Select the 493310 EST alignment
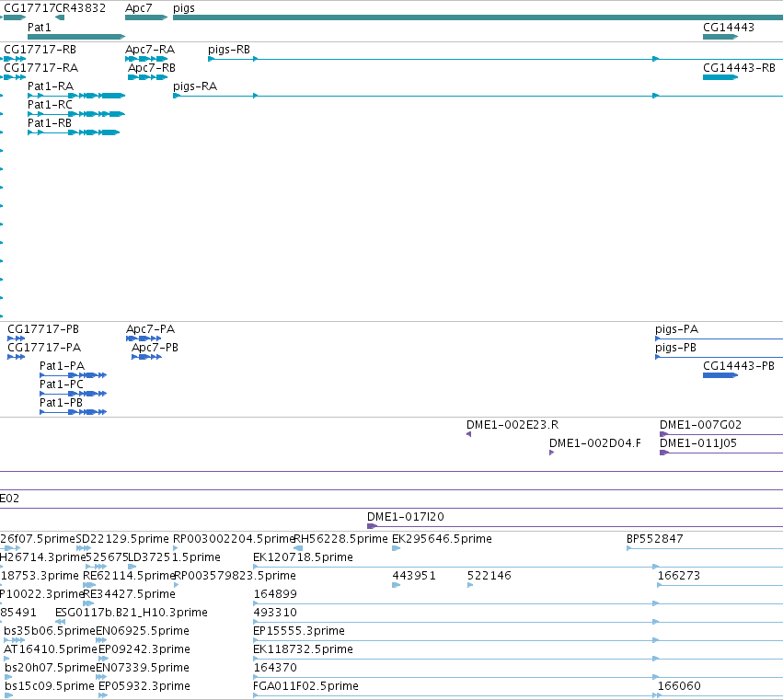The image size is (783, 700). 518,622
